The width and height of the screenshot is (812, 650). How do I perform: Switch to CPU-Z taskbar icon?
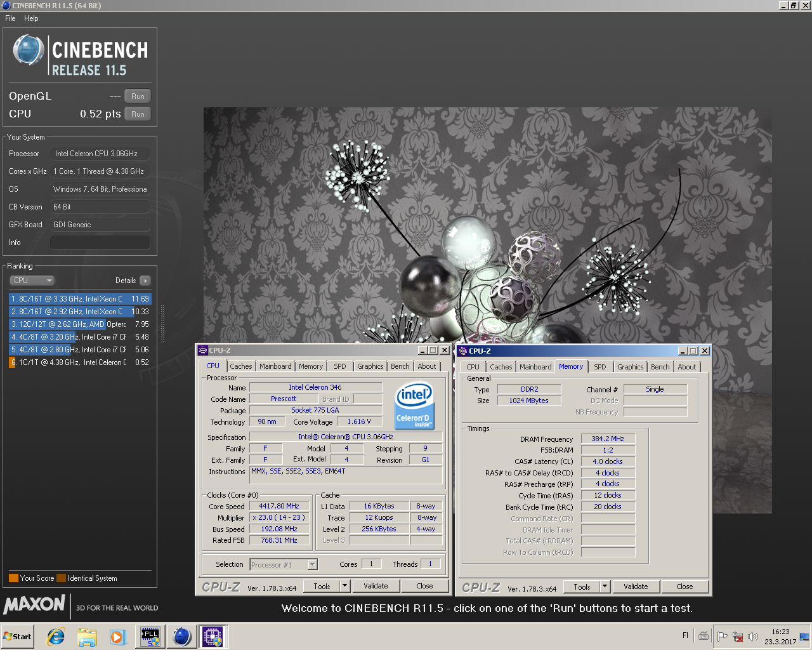pyautogui.click(x=213, y=637)
